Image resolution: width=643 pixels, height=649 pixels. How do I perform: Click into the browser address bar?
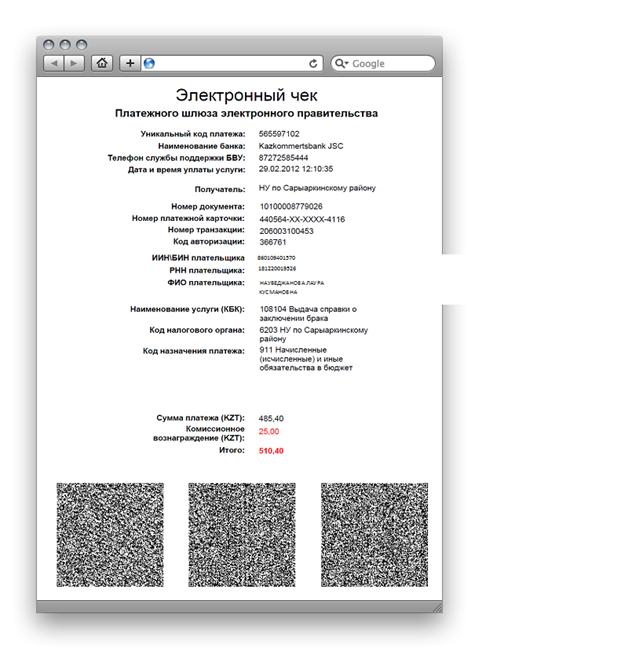point(232,63)
